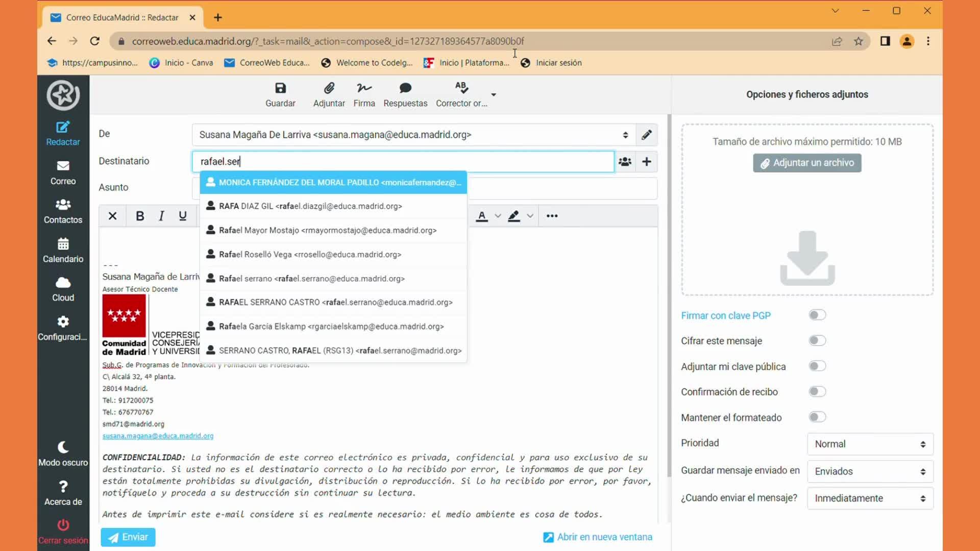The image size is (980, 551).
Task: Open the Calendario sidebar section
Action: (x=63, y=250)
